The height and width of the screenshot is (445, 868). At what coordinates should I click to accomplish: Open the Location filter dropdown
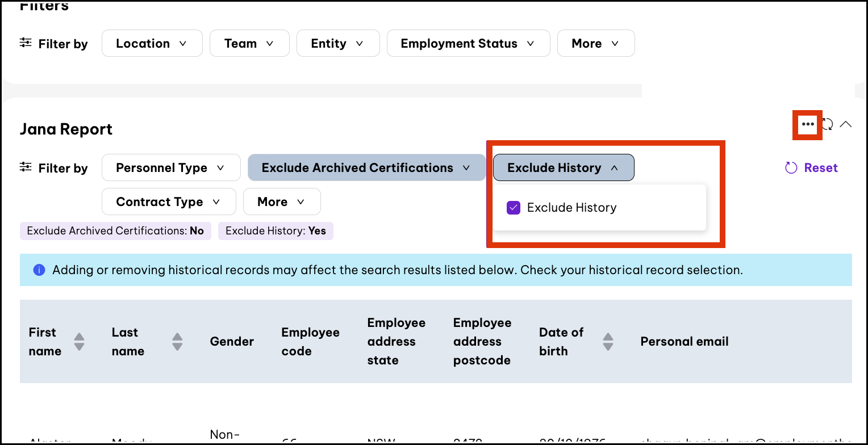(x=152, y=44)
